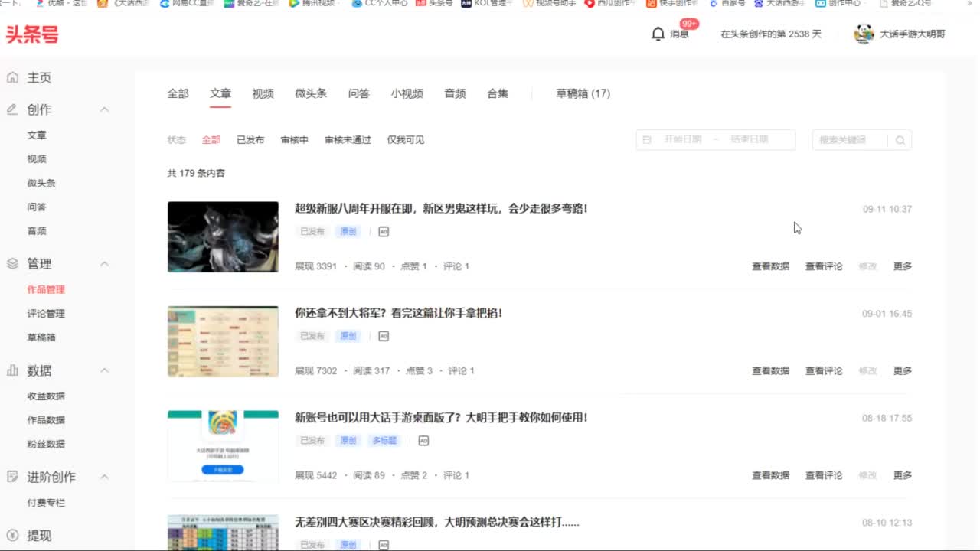Open thumbnail of 超级新服八周年 article
The width and height of the screenshot is (980, 551).
[x=223, y=237]
